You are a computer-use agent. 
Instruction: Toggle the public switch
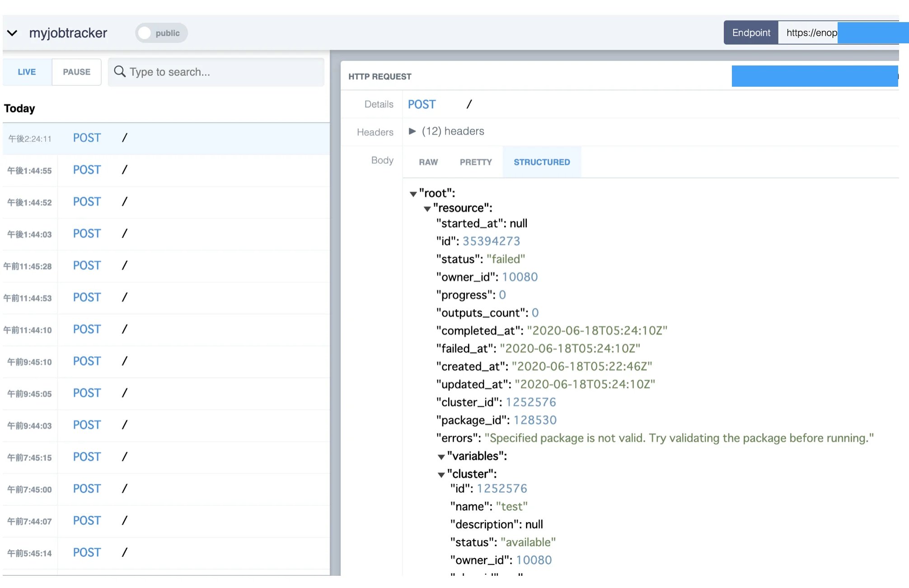(161, 33)
